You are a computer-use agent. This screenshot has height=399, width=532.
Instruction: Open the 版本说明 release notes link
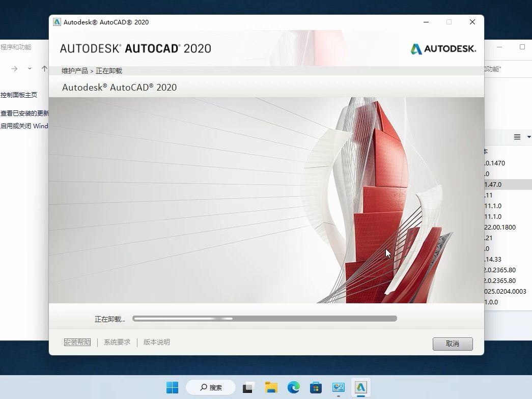156,343
